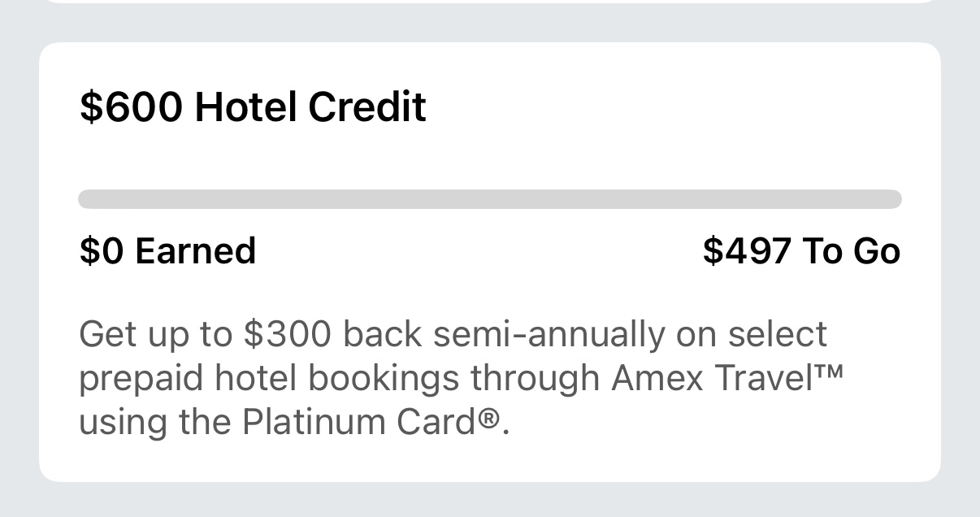
Task: Select the $0 Earned label
Action: coord(167,250)
